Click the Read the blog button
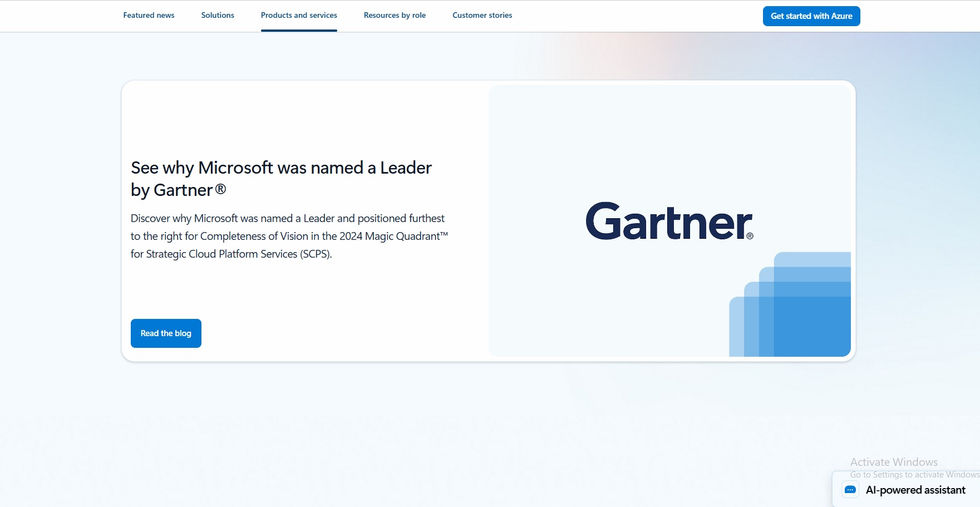Screen dimensions: 980x507 point(166,333)
